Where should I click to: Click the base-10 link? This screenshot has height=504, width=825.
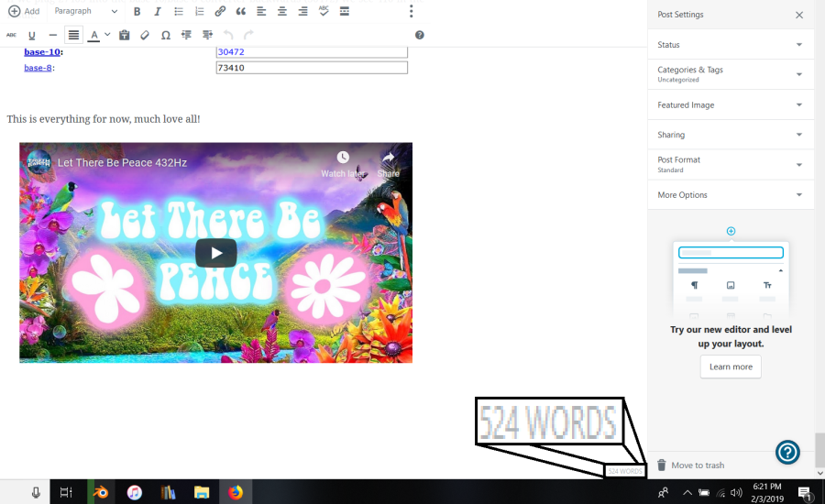pyautogui.click(x=41, y=52)
